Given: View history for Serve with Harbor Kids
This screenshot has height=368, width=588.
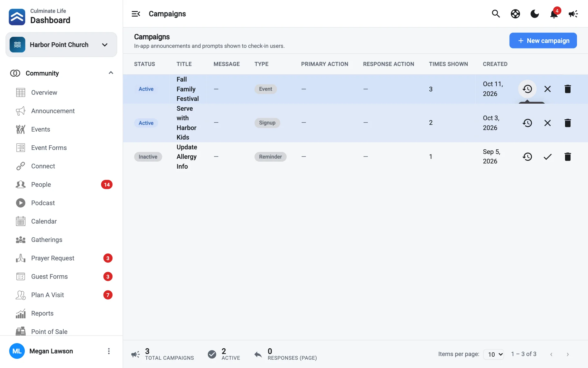Looking at the screenshot, I should 527,123.
